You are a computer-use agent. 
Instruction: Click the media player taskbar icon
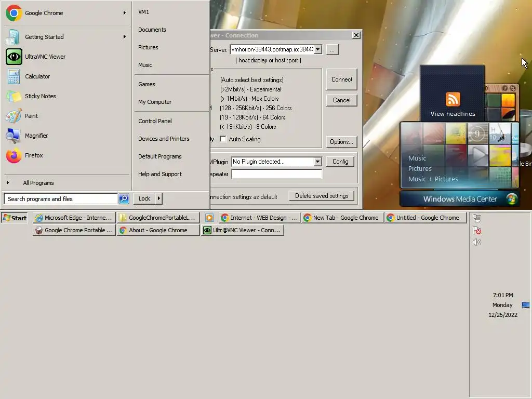pos(209,218)
